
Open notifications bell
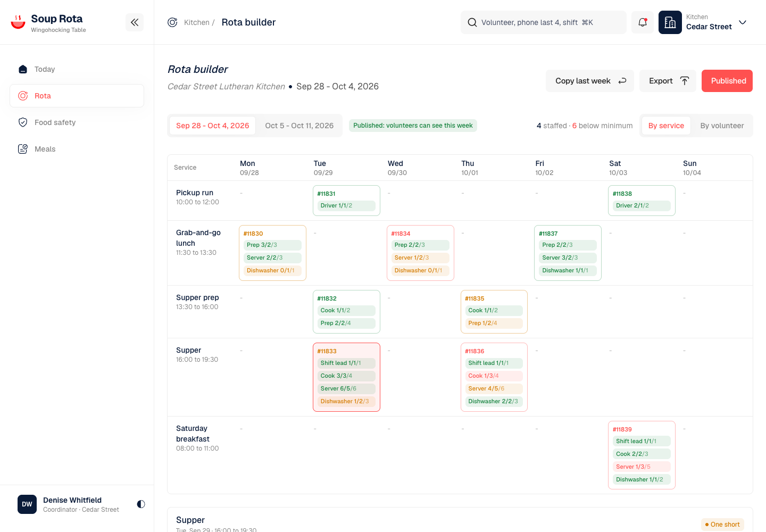coord(643,22)
